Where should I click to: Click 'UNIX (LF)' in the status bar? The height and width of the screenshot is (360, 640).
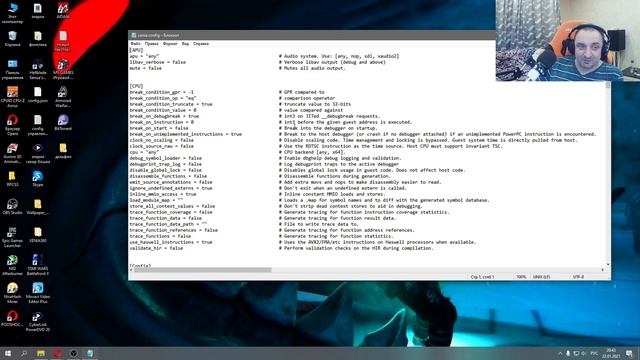click(542, 277)
